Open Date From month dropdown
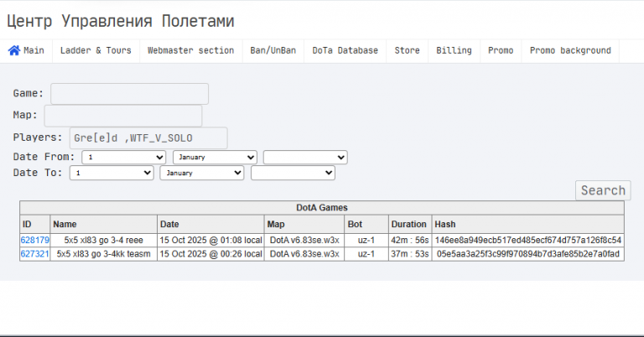The height and width of the screenshot is (337, 644). (215, 158)
